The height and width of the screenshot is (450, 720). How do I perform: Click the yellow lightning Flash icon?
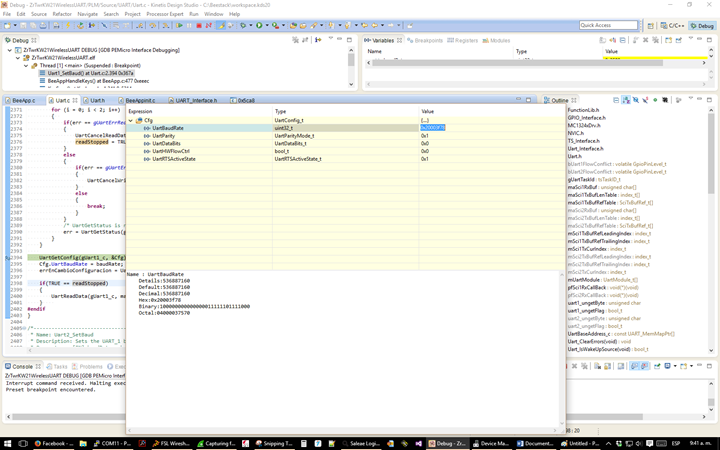click(x=68, y=26)
